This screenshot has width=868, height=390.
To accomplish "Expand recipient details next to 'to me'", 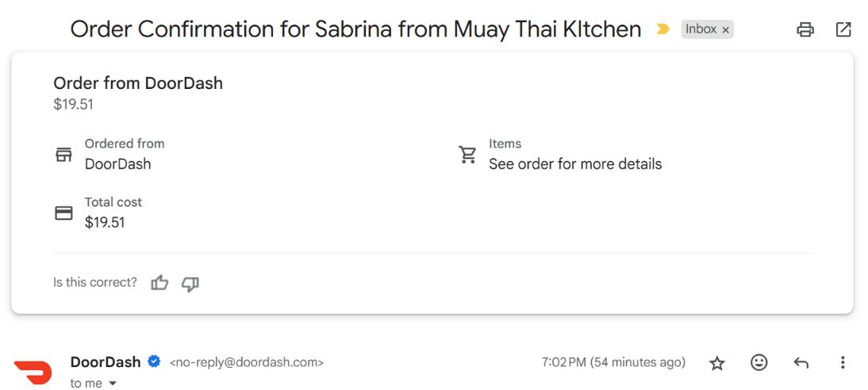I will 113,384.
